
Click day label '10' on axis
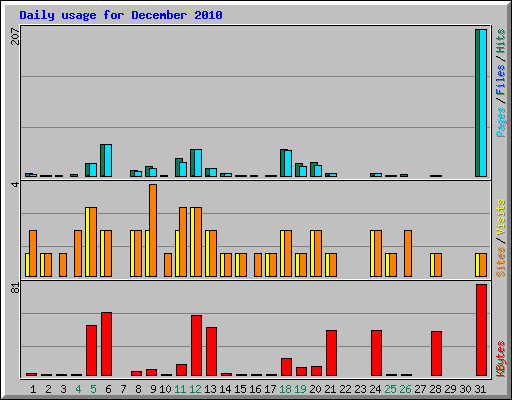[165, 389]
